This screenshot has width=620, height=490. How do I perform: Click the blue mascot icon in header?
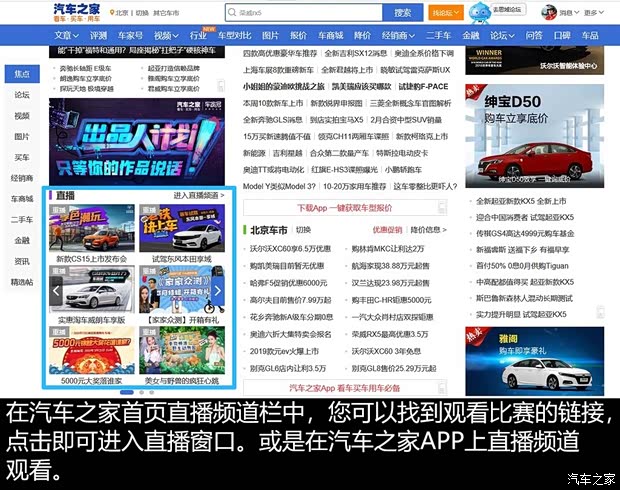[479, 12]
